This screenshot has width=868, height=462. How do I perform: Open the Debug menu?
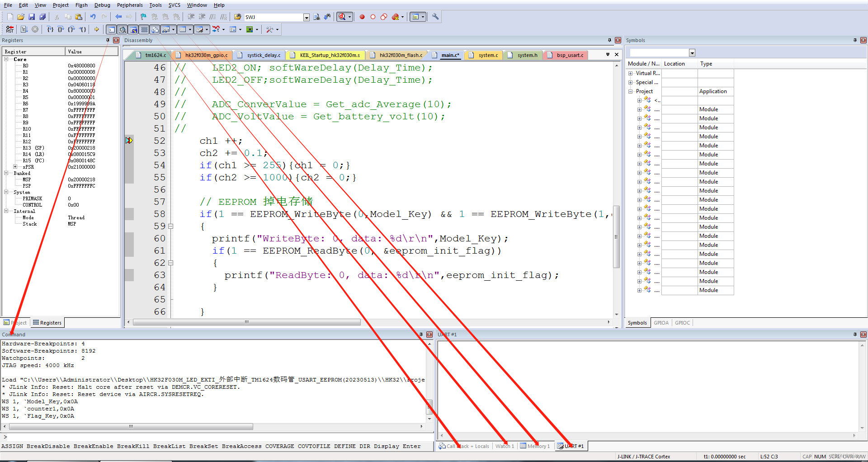(102, 5)
